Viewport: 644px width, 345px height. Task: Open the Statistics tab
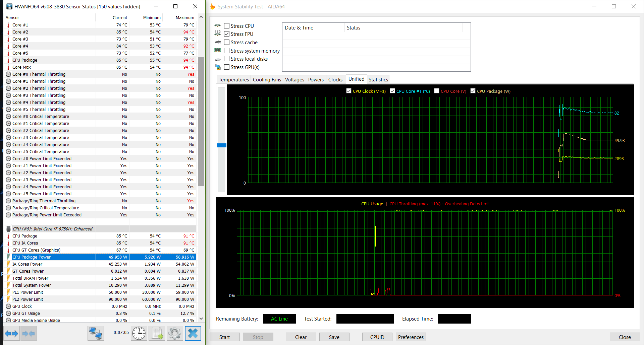(x=378, y=79)
